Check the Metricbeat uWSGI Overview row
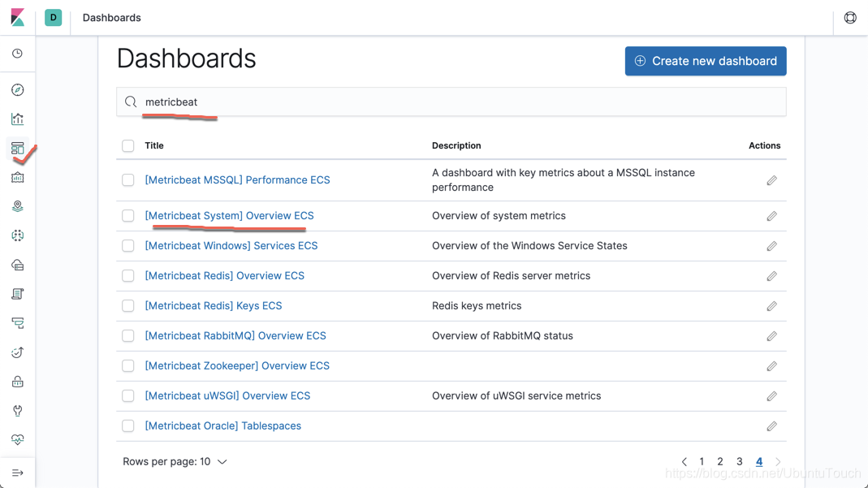Screen dimensions: 868x488 click(127, 395)
